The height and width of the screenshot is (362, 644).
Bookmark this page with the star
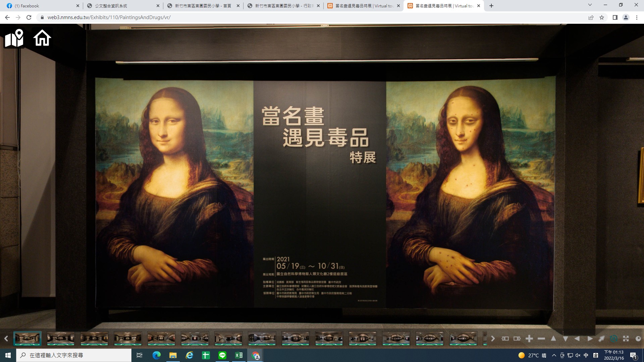point(602,17)
